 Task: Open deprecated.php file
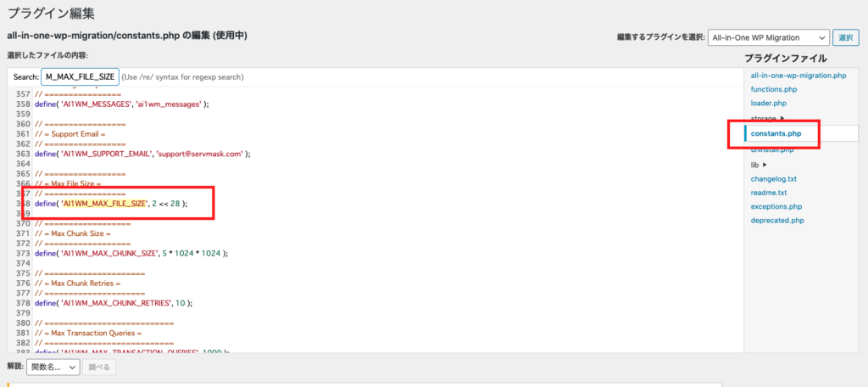pyautogui.click(x=777, y=220)
